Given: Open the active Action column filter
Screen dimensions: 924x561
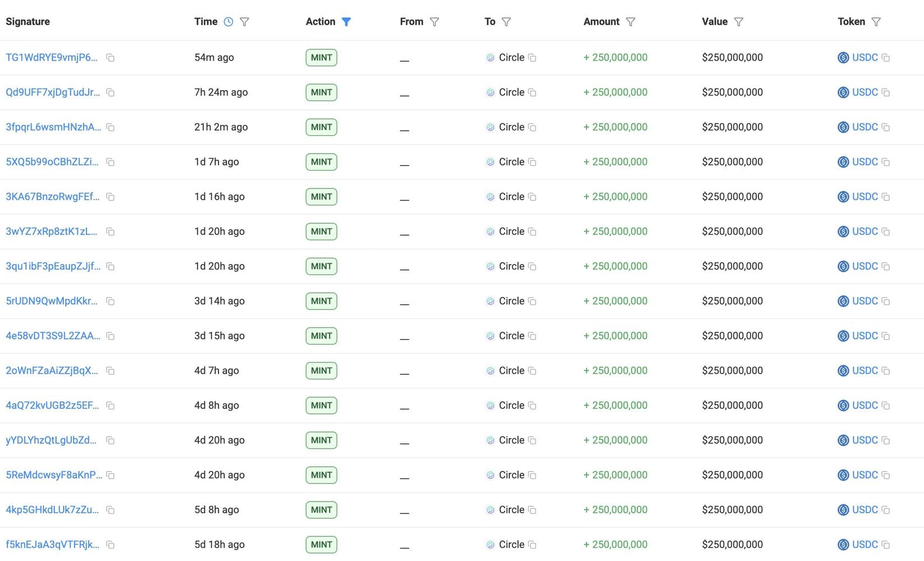Looking at the screenshot, I should click(346, 22).
